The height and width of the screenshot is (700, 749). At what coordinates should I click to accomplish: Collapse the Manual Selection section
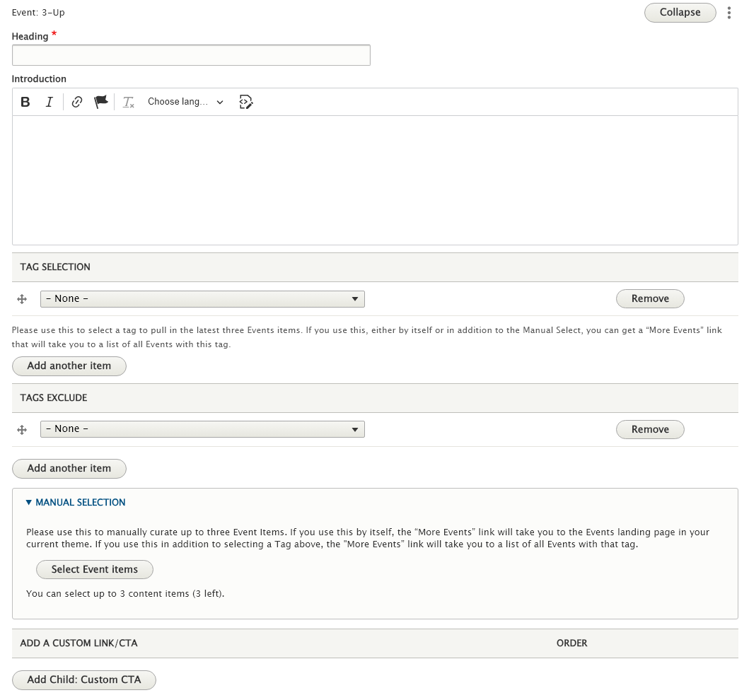[76, 502]
